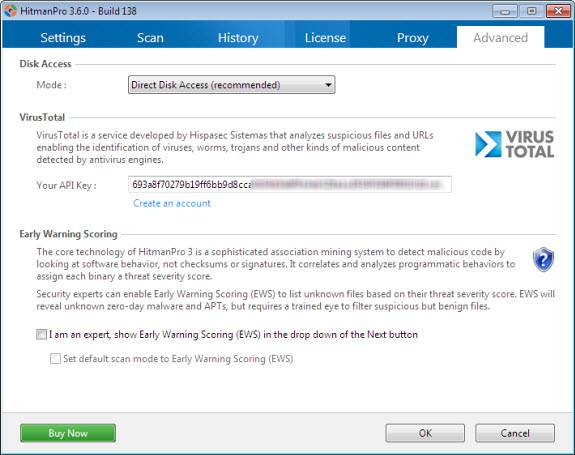This screenshot has width=575, height=455.
Task: Maximize the HitmanPro window
Action: coord(532,11)
